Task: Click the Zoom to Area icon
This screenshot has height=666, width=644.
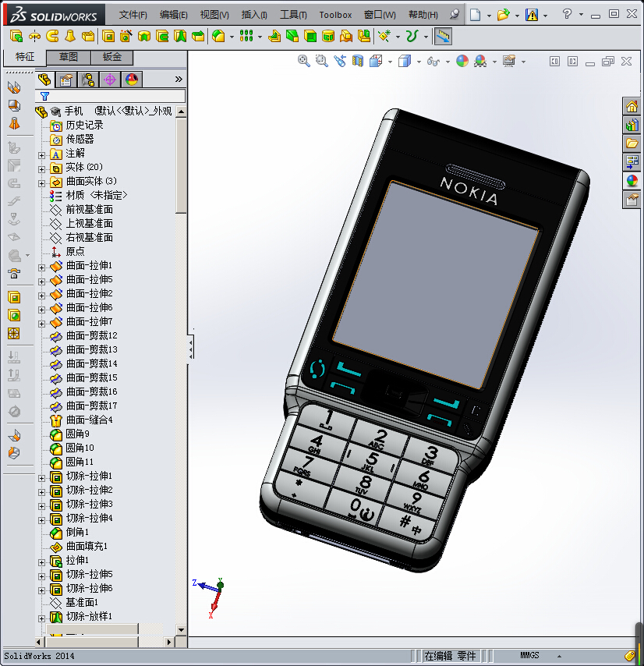Action: [x=322, y=61]
